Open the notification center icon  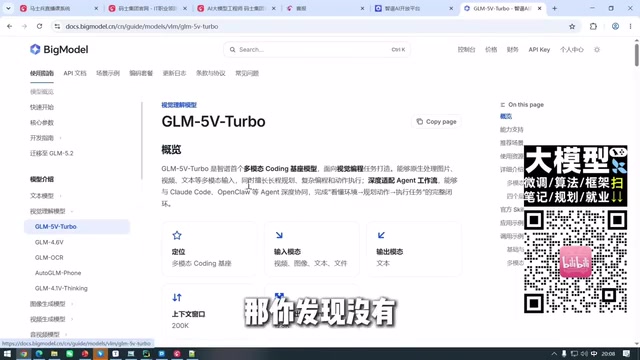[627, 353]
